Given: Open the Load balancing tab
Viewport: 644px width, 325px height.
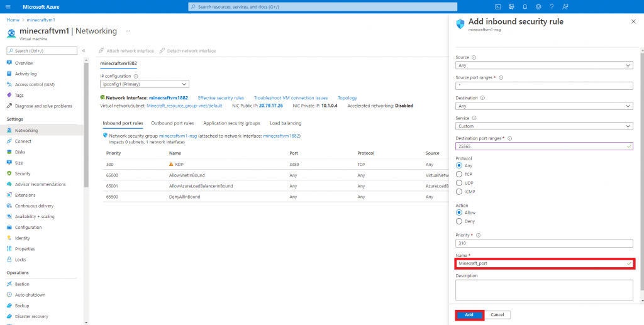Looking at the screenshot, I should pyautogui.click(x=285, y=123).
